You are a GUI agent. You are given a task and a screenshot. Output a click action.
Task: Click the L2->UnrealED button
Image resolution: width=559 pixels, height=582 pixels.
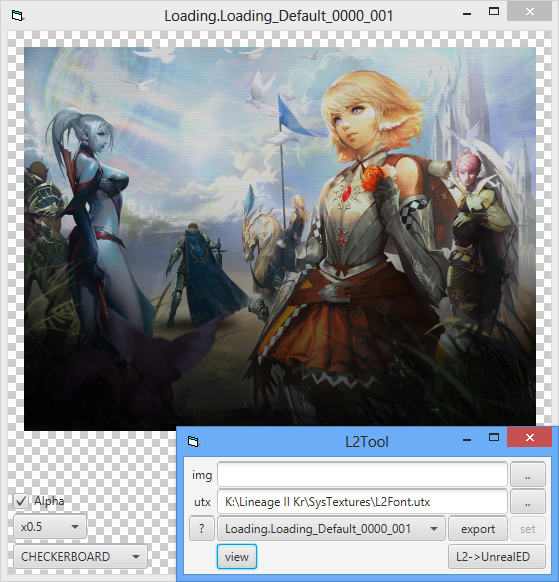[497, 557]
